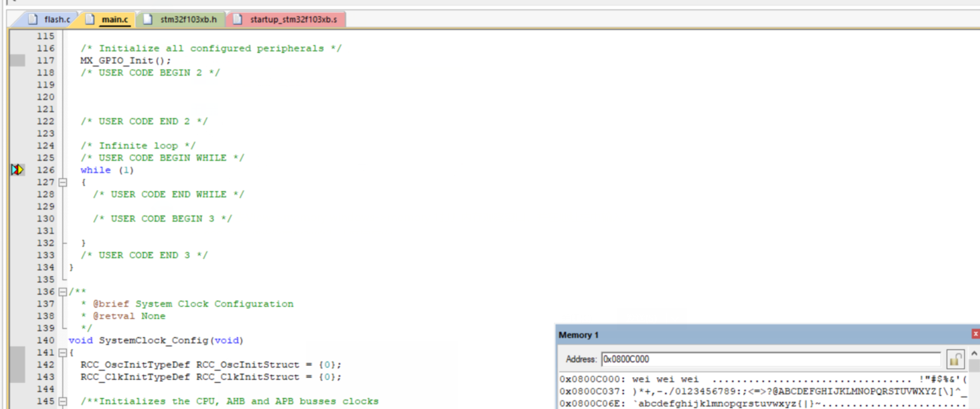Screen dimensions: 980x409
Task: Toggle breakpoint in gutter at line 117
Action: tap(16, 61)
